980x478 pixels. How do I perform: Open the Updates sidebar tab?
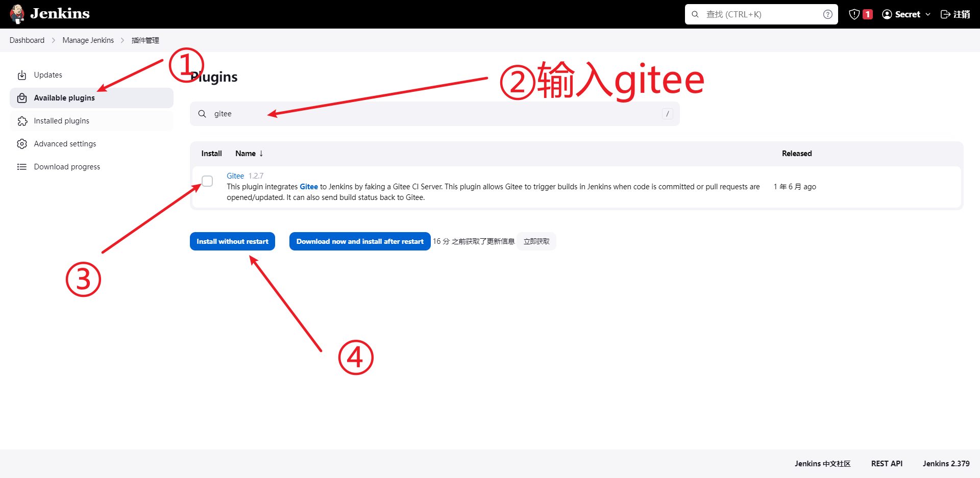(x=91, y=75)
